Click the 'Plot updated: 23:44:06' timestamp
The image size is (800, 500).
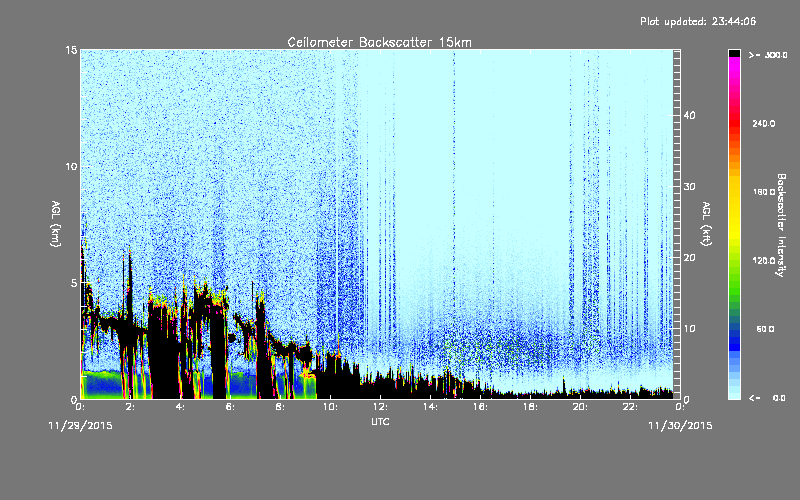tap(698, 21)
